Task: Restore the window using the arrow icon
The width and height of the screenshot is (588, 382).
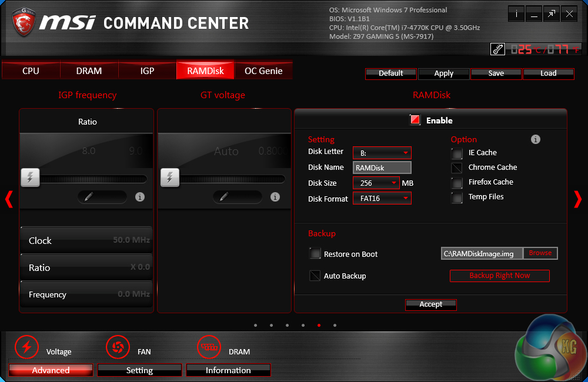Action: (x=552, y=14)
